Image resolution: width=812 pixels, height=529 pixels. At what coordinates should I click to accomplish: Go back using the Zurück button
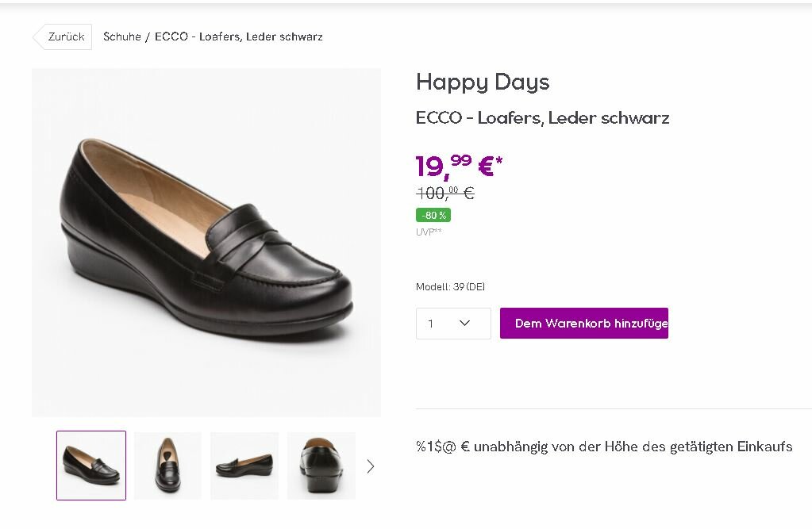(x=63, y=37)
